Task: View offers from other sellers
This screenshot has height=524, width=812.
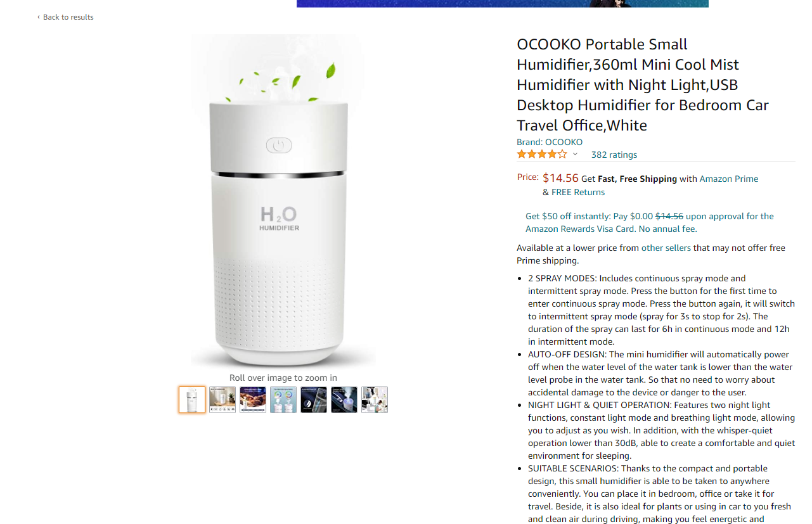Action: click(x=666, y=248)
